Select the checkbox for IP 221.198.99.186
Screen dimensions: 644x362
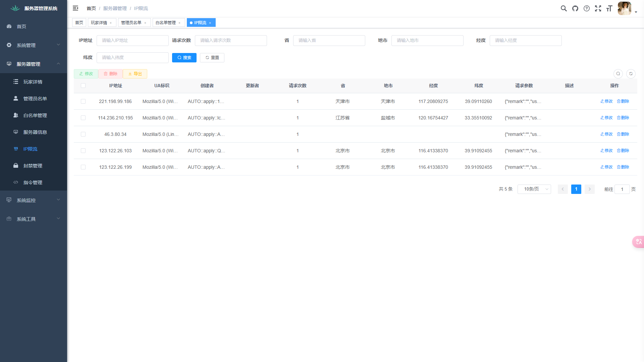pyautogui.click(x=83, y=101)
